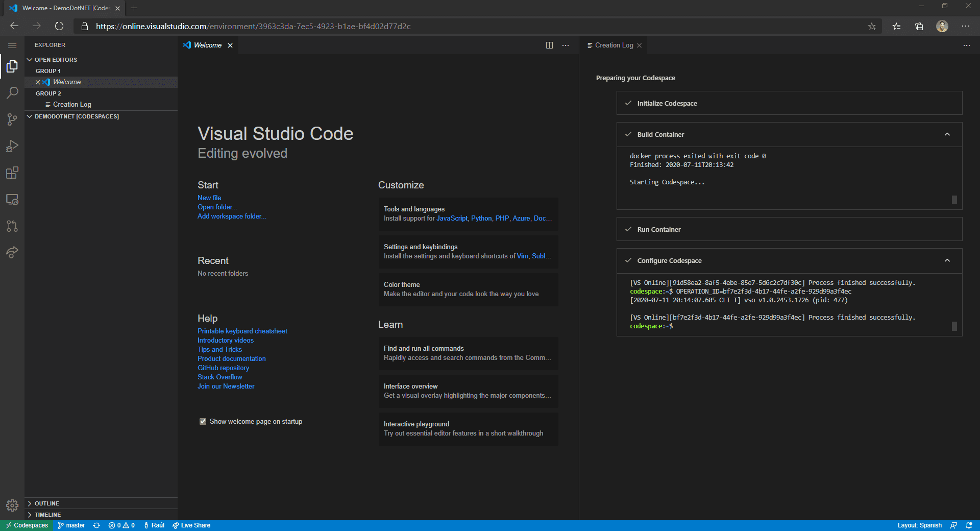Add this page to browser favorites
980x531 pixels.
(x=872, y=26)
